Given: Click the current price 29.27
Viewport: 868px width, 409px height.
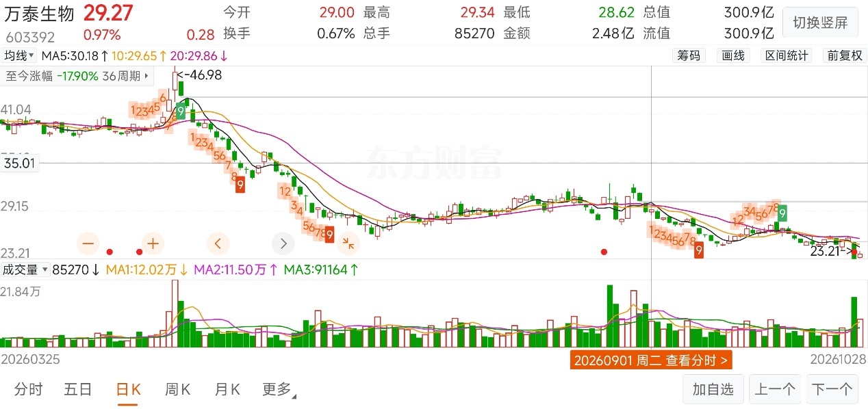Looking at the screenshot, I should click(108, 12).
